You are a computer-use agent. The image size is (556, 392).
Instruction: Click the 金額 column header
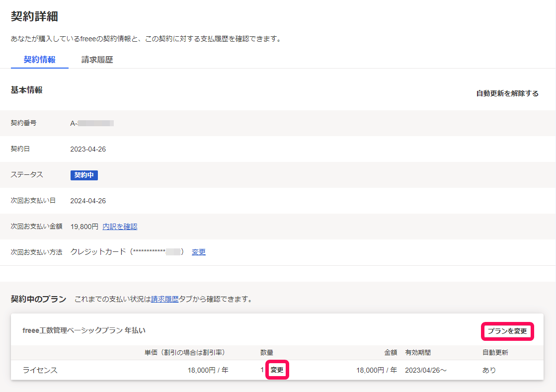(391, 353)
